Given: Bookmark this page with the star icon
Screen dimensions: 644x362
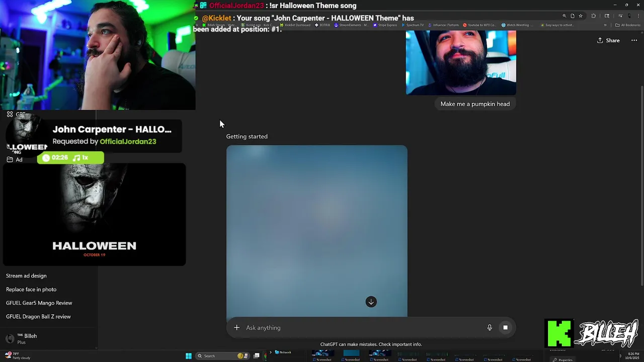Looking at the screenshot, I should click(581, 16).
